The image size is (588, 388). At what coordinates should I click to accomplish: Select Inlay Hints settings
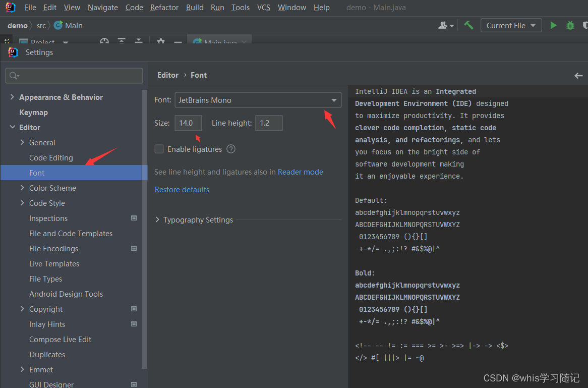click(47, 324)
